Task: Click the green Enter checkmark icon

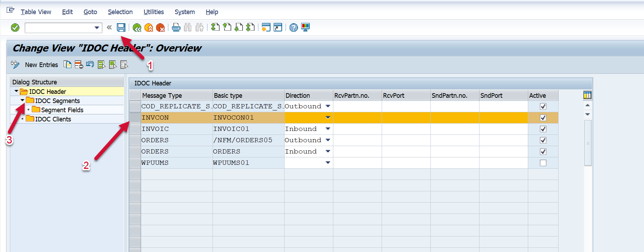Action: point(15,28)
